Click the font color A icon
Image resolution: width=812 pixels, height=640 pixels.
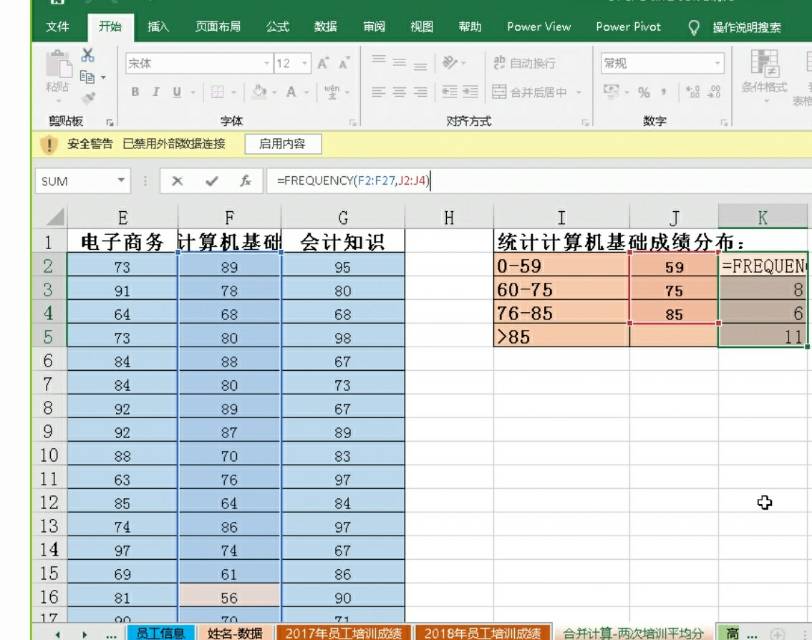291,92
